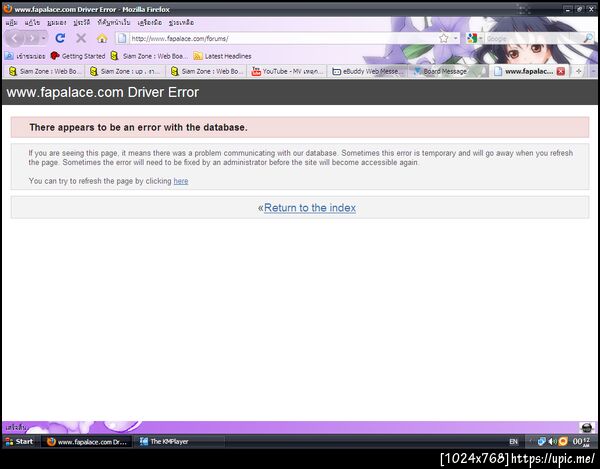Open a new tab with plus button
The width and height of the screenshot is (600, 469).
tap(579, 71)
